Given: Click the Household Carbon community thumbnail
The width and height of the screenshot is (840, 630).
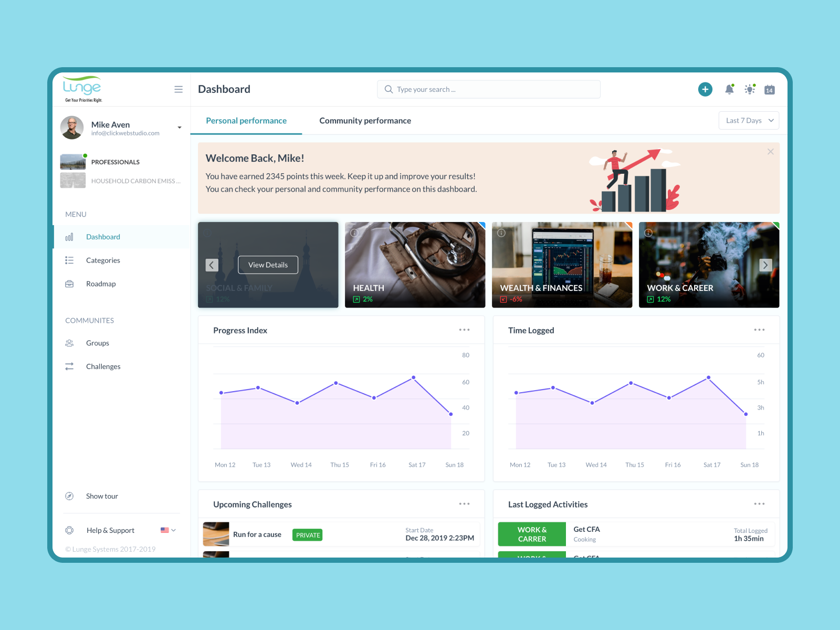Looking at the screenshot, I should pos(73,181).
